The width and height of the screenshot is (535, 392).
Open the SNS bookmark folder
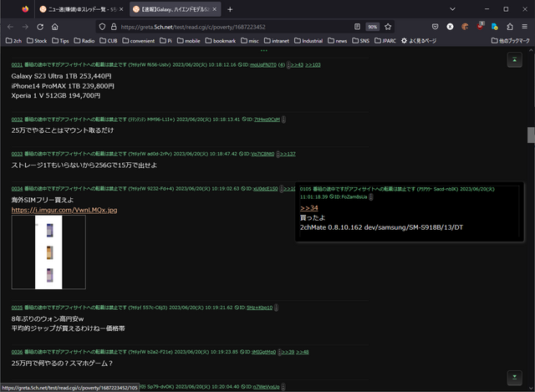point(360,41)
